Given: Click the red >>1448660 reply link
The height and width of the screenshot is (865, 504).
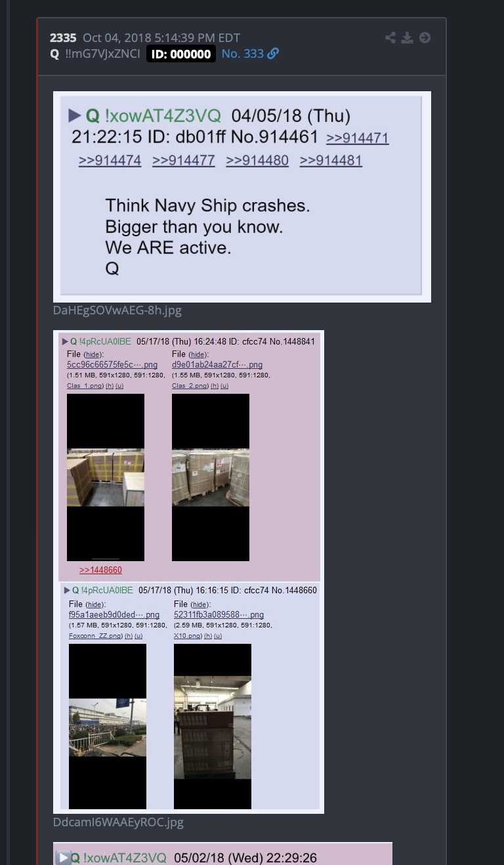Looking at the screenshot, I should coord(100,570).
